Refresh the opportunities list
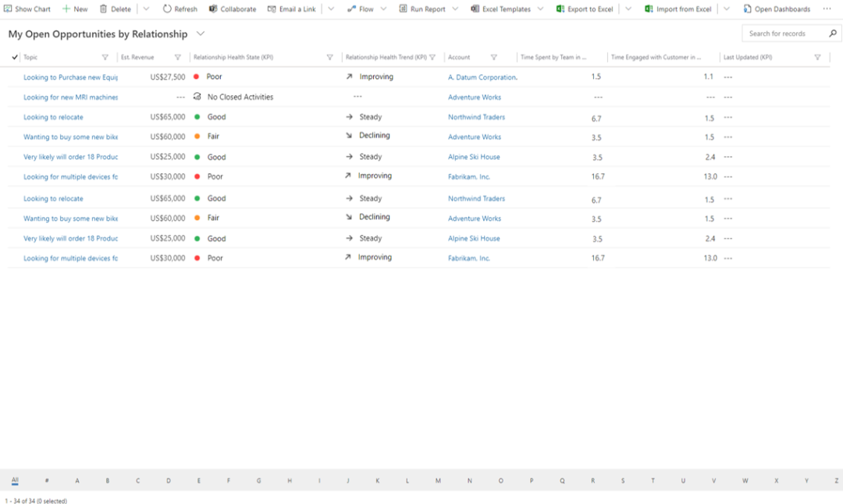Viewport: 843px width, 504px height. coord(180,9)
